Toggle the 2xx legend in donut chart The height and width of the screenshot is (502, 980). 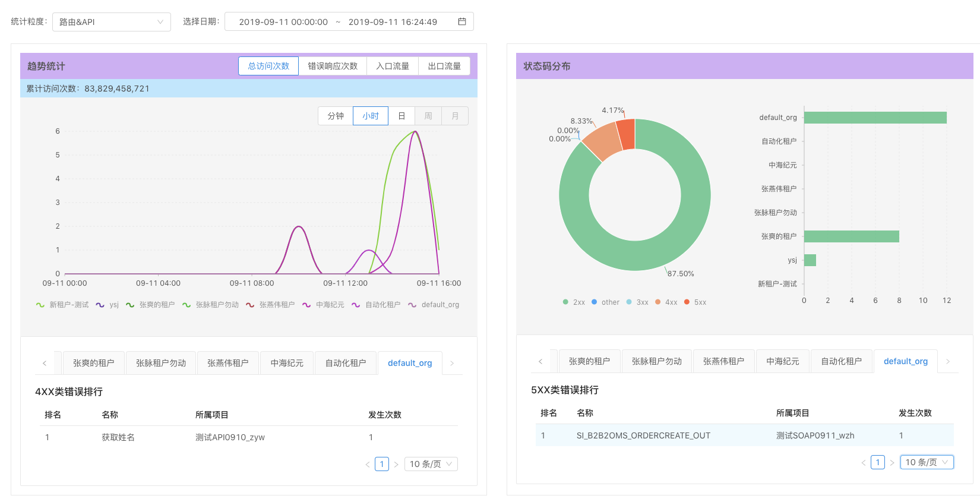click(574, 302)
